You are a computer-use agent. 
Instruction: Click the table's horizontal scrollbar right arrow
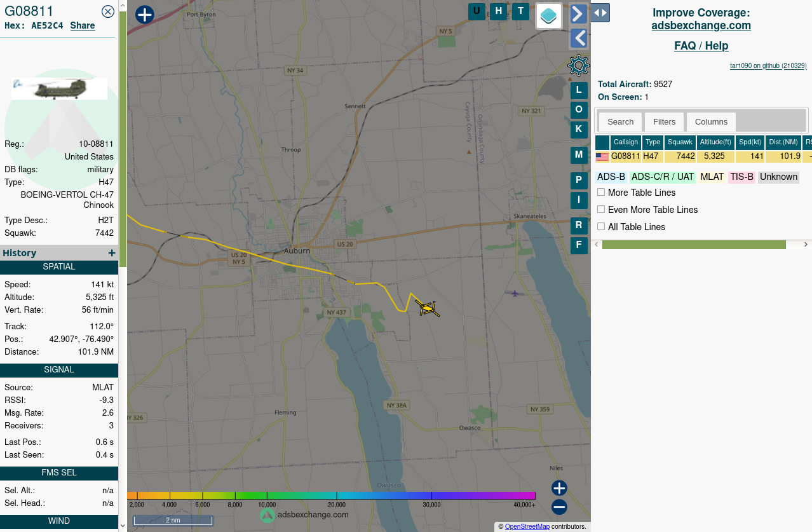coord(806,245)
